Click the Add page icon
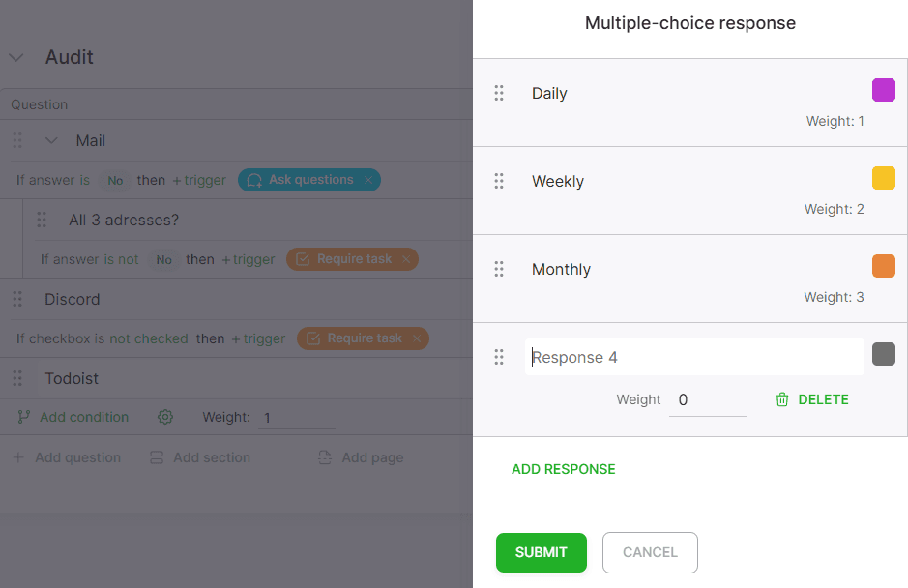Image resolution: width=908 pixels, height=588 pixels. point(325,457)
